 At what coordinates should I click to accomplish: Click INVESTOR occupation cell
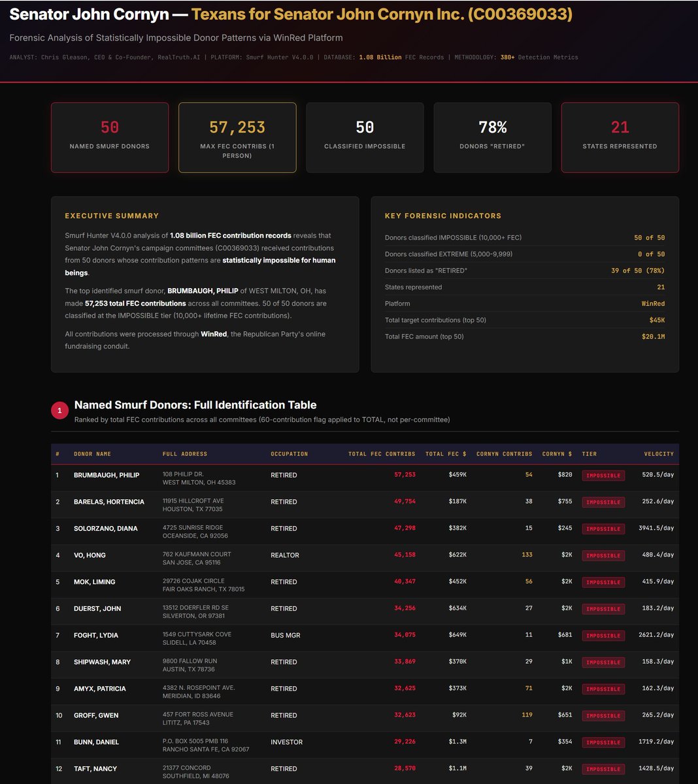tap(287, 743)
